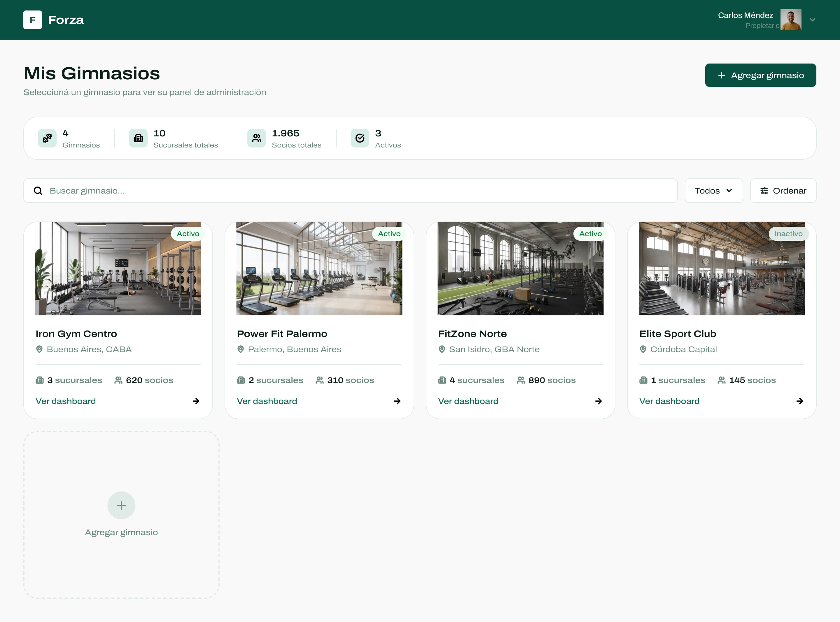Viewport: 840px width, 622px height.
Task: Select the Power Fit Palermo photo
Action: coord(319,268)
